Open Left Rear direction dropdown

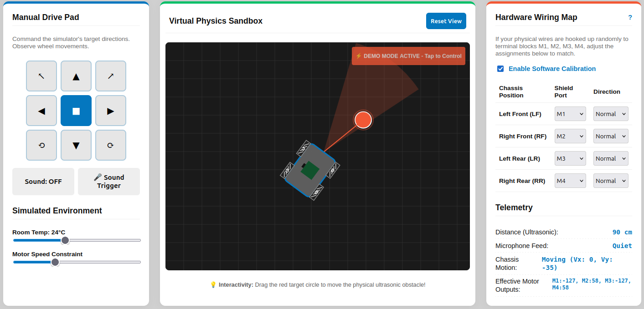[611, 158]
